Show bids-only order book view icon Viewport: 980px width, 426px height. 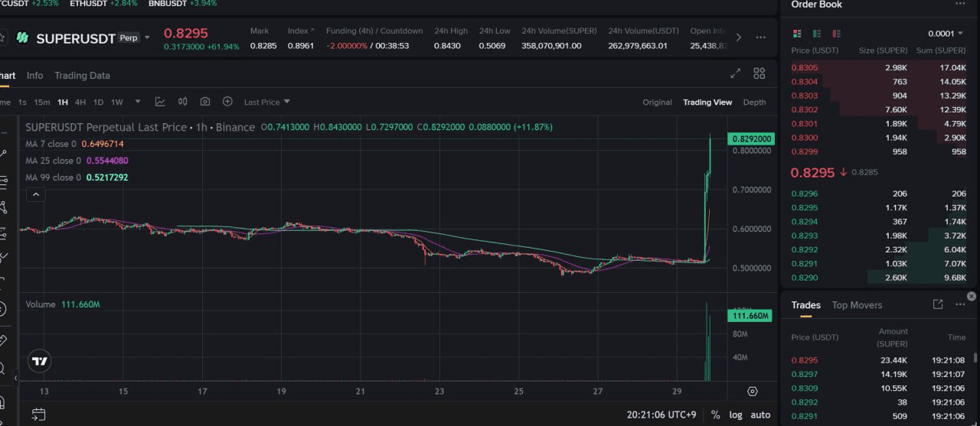point(818,34)
